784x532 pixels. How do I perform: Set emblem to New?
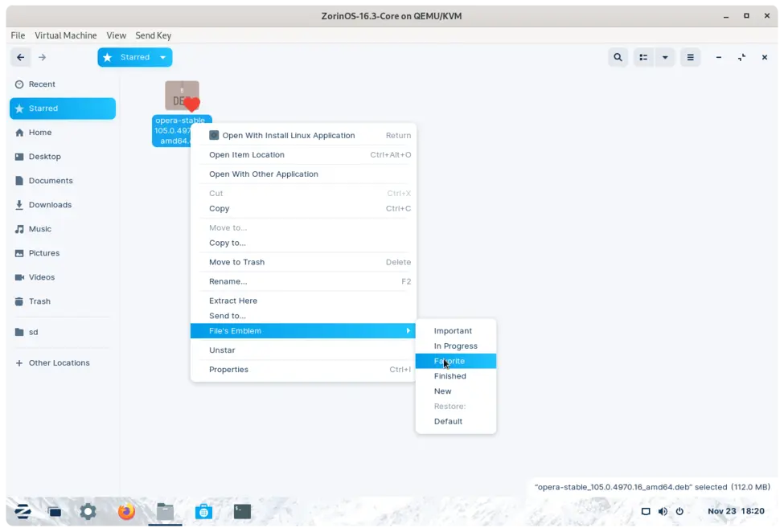click(x=456, y=391)
